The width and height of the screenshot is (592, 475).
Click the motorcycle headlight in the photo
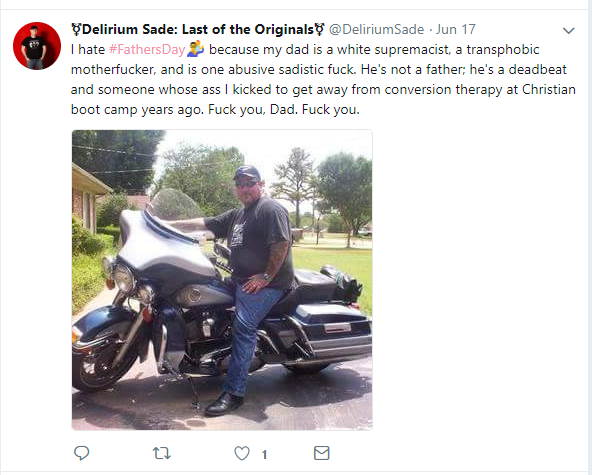pyautogui.click(x=123, y=279)
